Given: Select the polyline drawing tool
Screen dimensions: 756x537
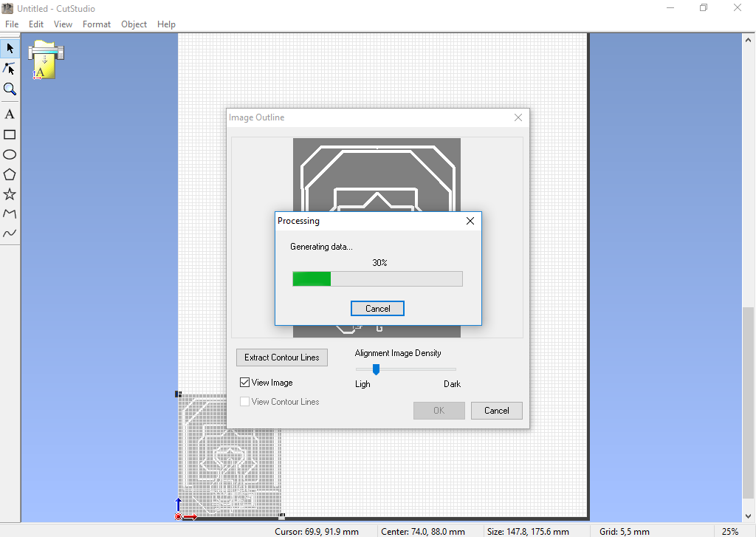Looking at the screenshot, I should [10, 213].
